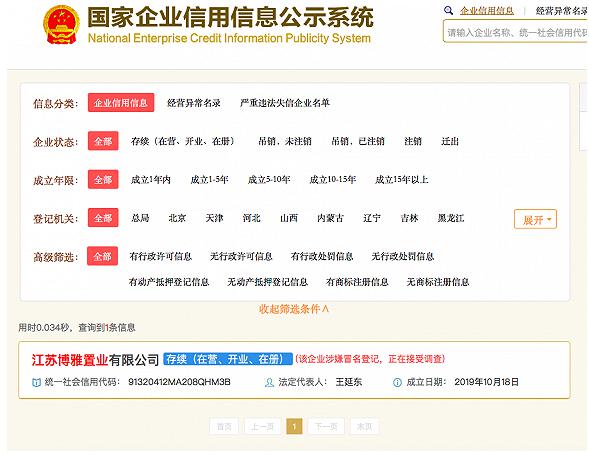The image size is (589, 456).
Task: Filter by 有动产抵押登记信息
Action: (x=169, y=282)
